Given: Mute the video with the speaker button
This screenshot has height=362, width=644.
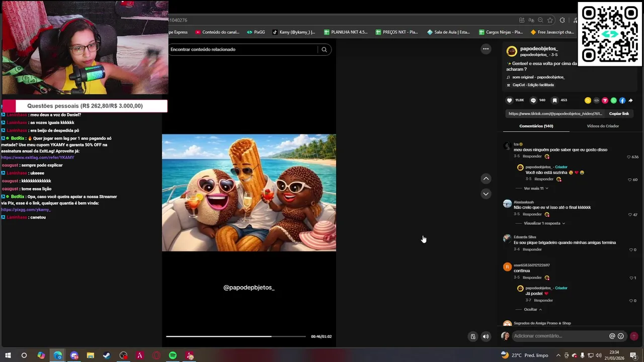Looking at the screenshot, I should 486,336.
